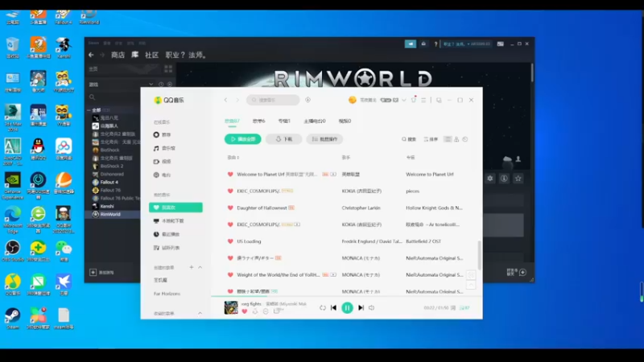This screenshot has width=644, height=362.
Task: Open the Search option above the song list
Action: point(409,139)
